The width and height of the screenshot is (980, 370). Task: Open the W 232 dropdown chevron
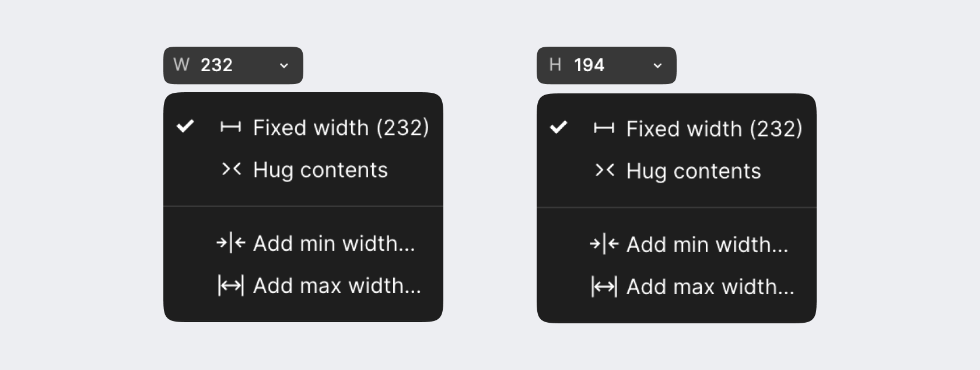pyautogui.click(x=284, y=65)
